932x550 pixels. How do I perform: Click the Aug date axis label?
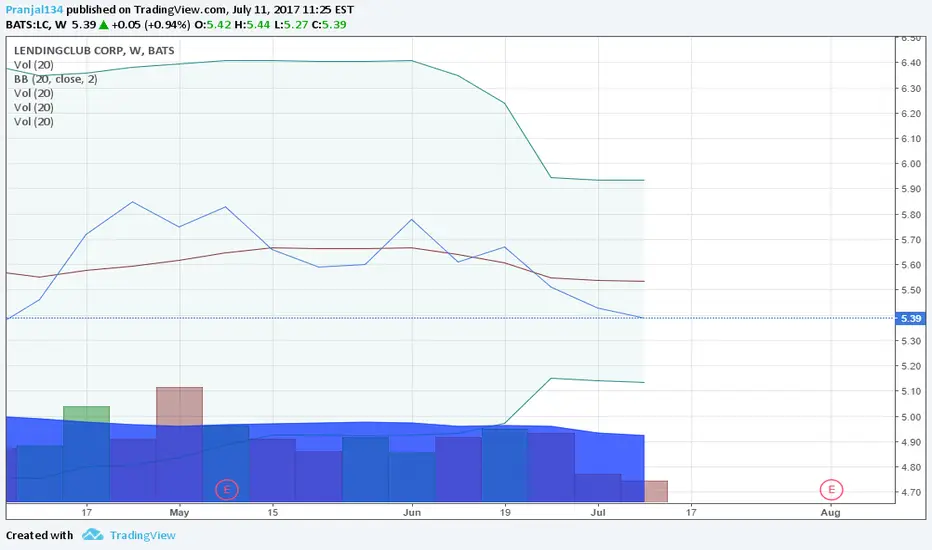(x=830, y=512)
